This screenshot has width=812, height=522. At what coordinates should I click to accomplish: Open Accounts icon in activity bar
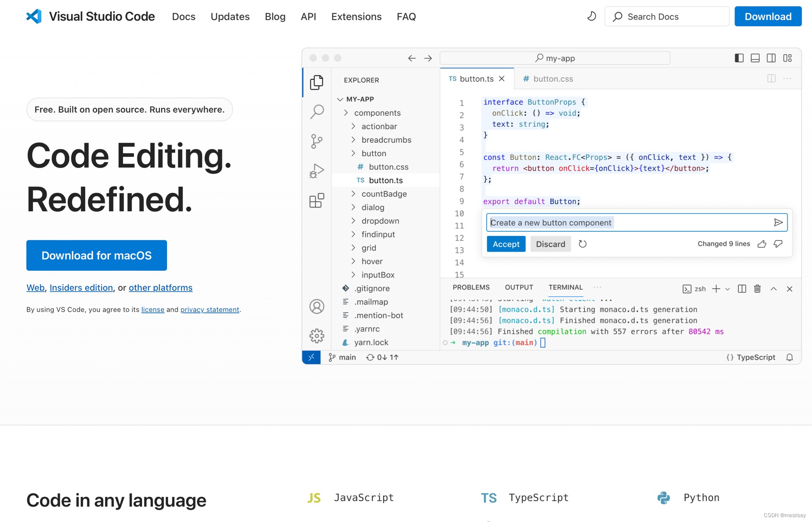tap(317, 306)
